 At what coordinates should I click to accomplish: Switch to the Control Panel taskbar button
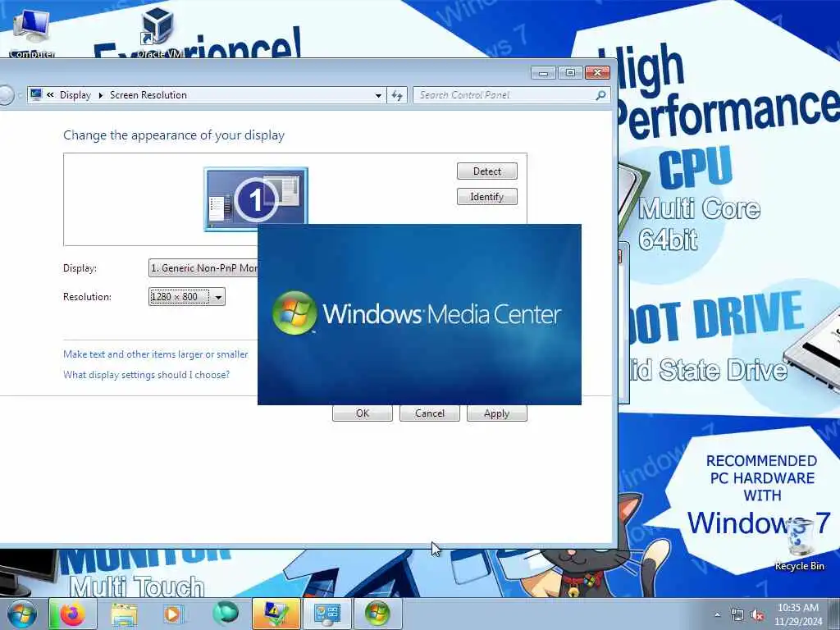click(326, 614)
